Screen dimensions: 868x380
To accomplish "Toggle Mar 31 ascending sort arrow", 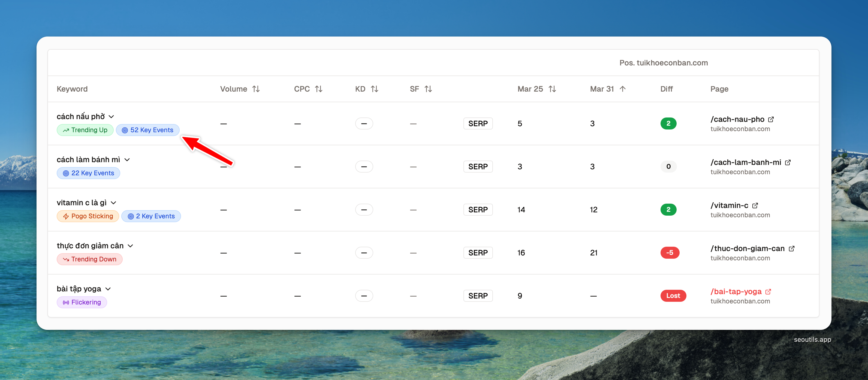I will [x=622, y=89].
